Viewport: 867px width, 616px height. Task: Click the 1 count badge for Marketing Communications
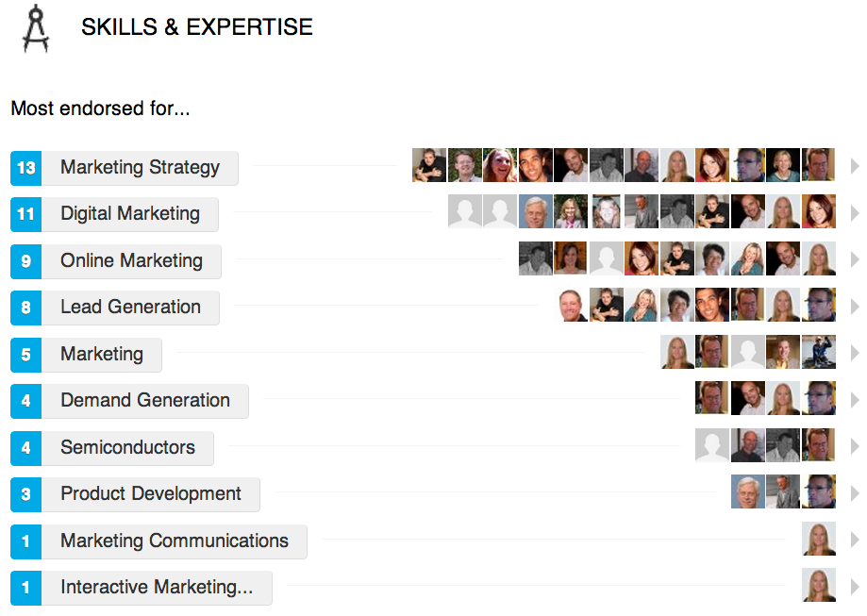tap(26, 541)
